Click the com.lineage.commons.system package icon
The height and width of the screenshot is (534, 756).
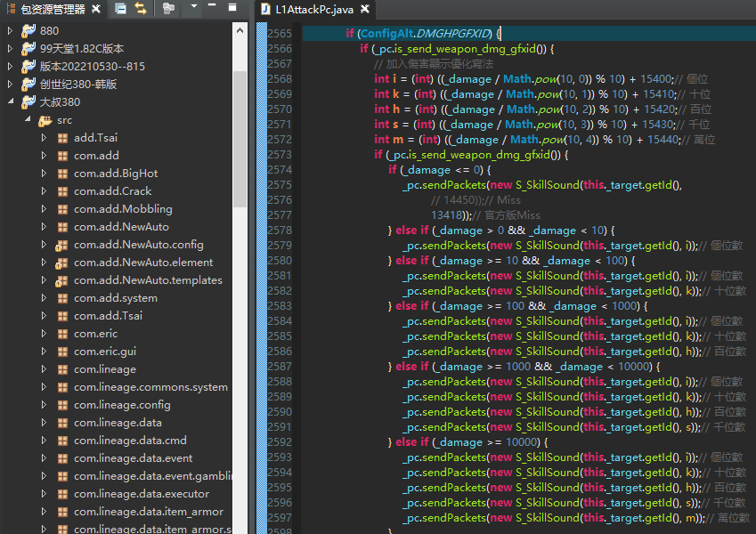point(62,387)
